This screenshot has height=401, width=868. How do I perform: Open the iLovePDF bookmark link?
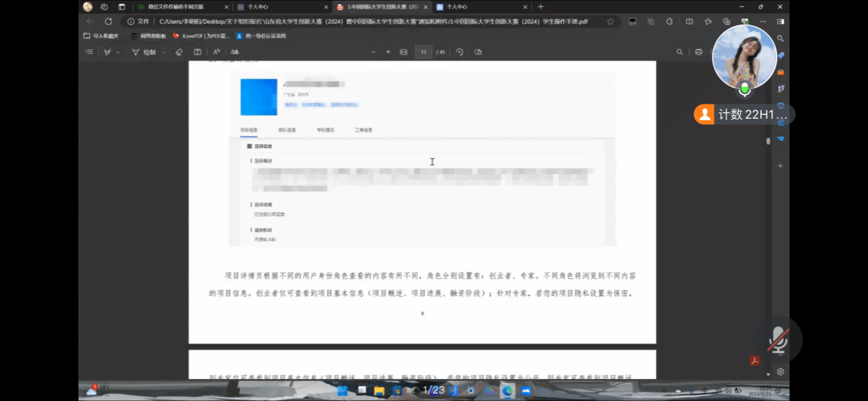[x=201, y=36]
